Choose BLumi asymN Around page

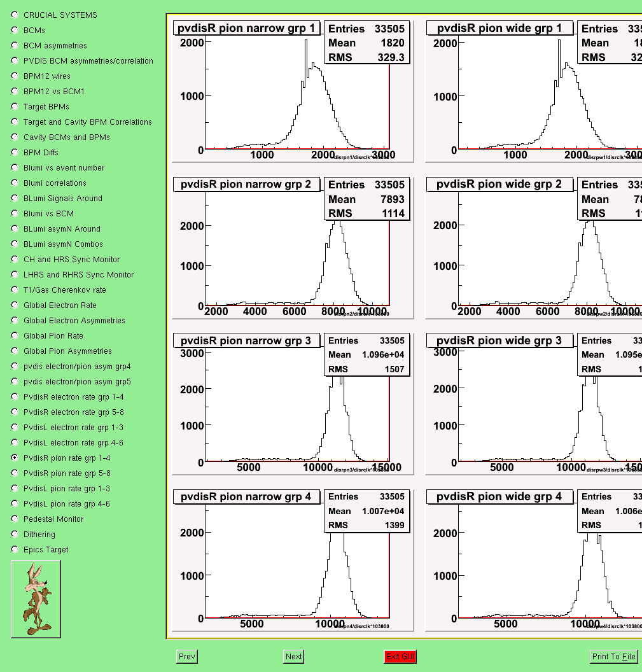point(15,229)
